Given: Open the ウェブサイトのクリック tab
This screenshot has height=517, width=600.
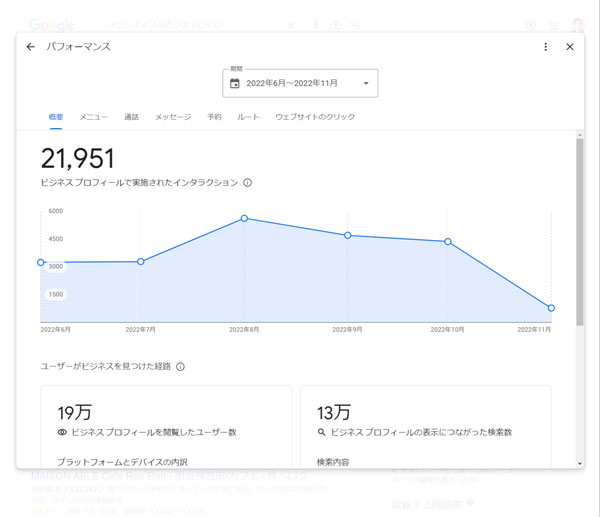Looking at the screenshot, I should point(315,117).
